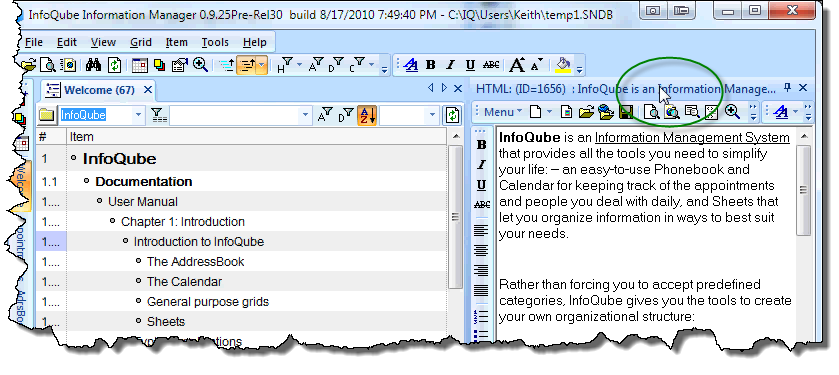Click the Italic icon in HTML pane's vertical toolbar
839x375 pixels.
(481, 165)
